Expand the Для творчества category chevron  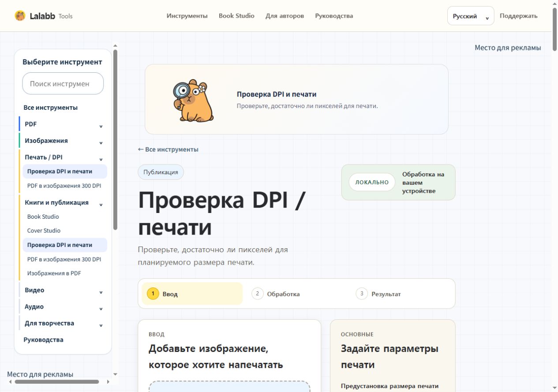coord(101,325)
